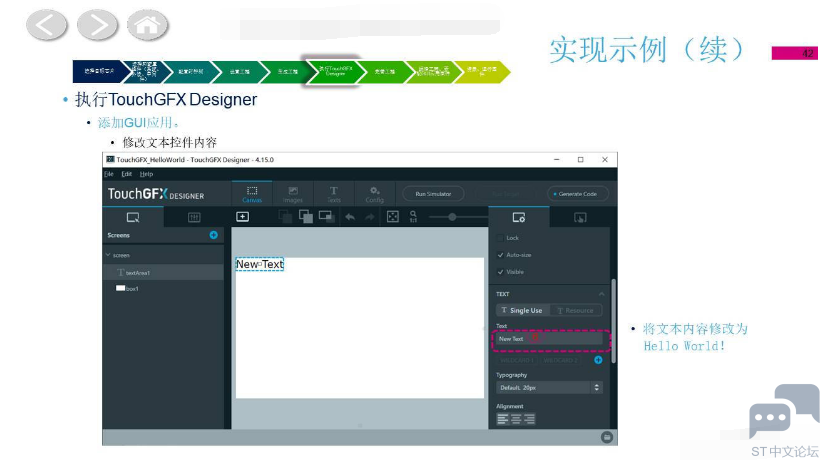Click the Run Simulator button
The width and height of the screenshot is (828, 467).
click(433, 194)
